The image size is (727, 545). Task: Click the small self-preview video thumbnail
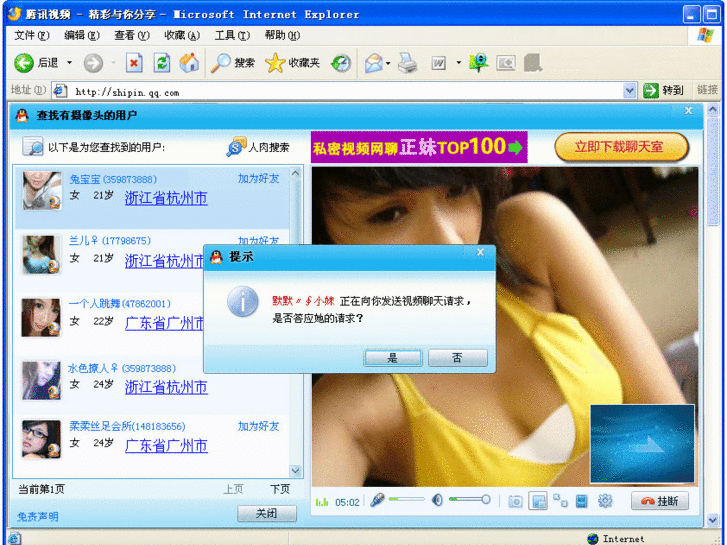pyautogui.click(x=642, y=443)
